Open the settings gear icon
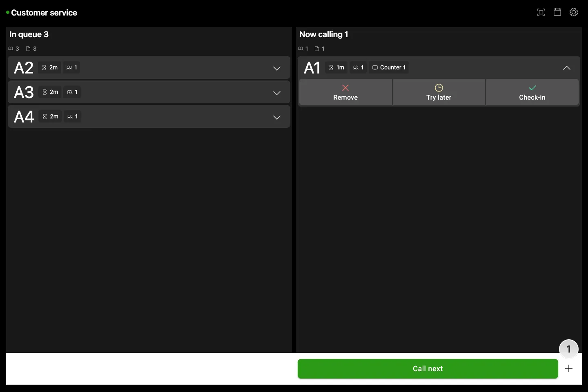 [574, 12]
